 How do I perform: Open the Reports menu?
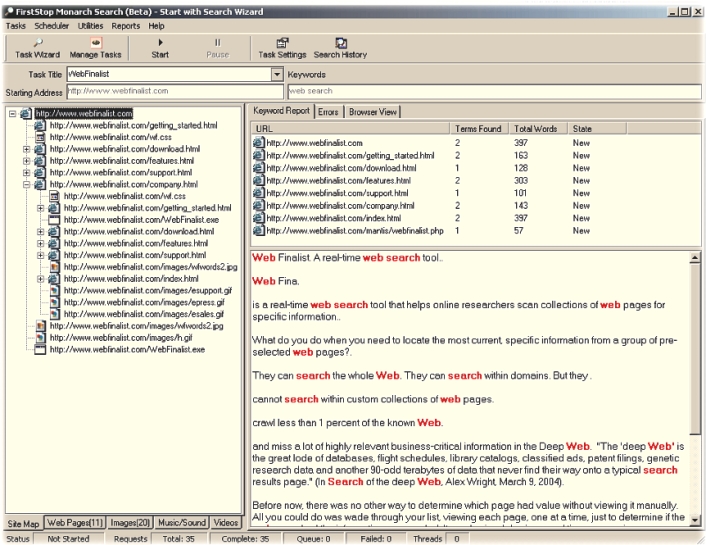click(126, 26)
